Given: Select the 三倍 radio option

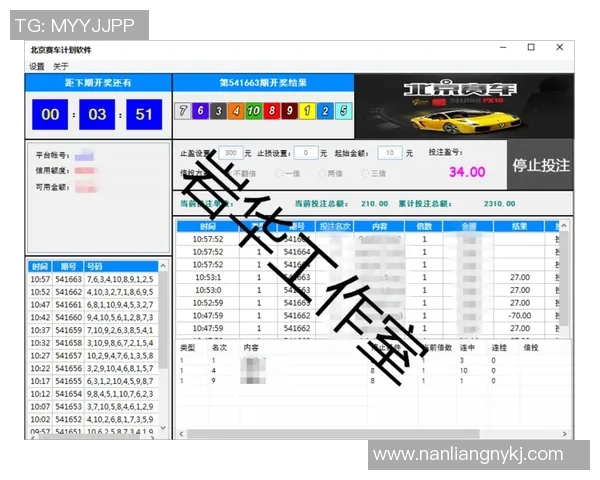Looking at the screenshot, I should coord(373,174).
